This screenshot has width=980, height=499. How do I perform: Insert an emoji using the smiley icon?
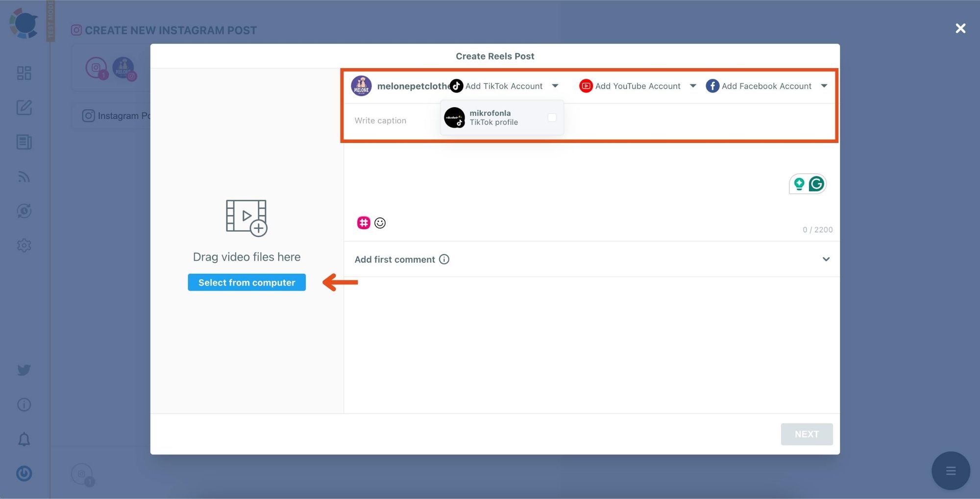coord(380,223)
